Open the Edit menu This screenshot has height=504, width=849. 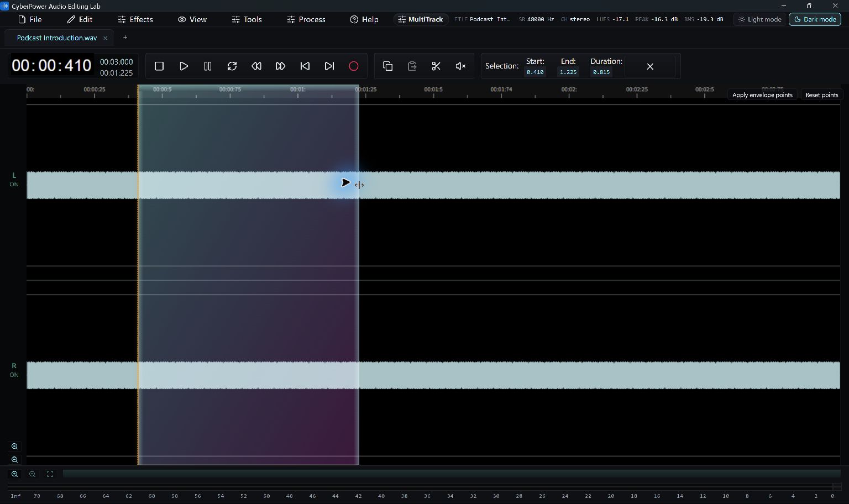click(80, 19)
